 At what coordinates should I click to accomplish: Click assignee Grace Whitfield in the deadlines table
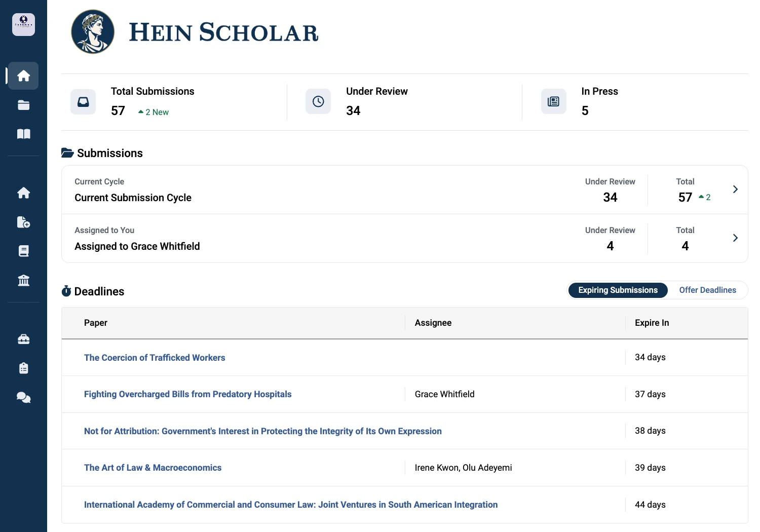click(445, 394)
